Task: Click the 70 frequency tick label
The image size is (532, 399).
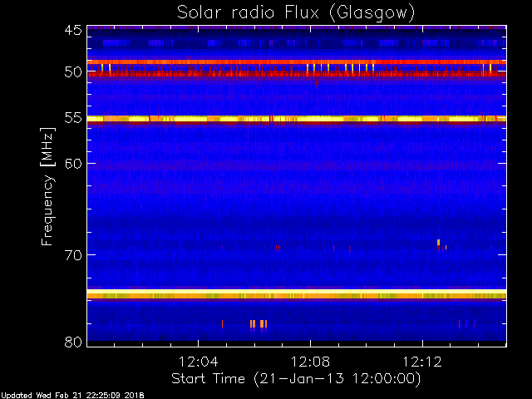Action: click(73, 255)
